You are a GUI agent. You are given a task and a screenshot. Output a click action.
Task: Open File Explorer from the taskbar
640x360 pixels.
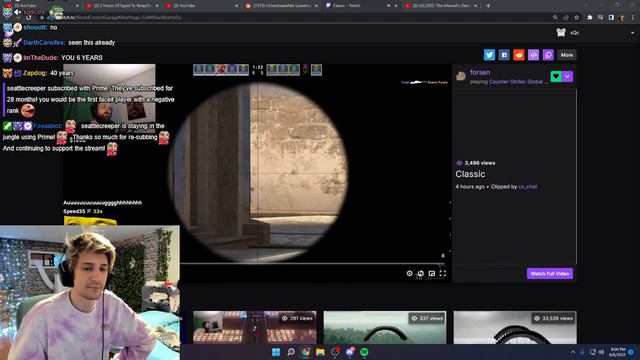click(320, 352)
